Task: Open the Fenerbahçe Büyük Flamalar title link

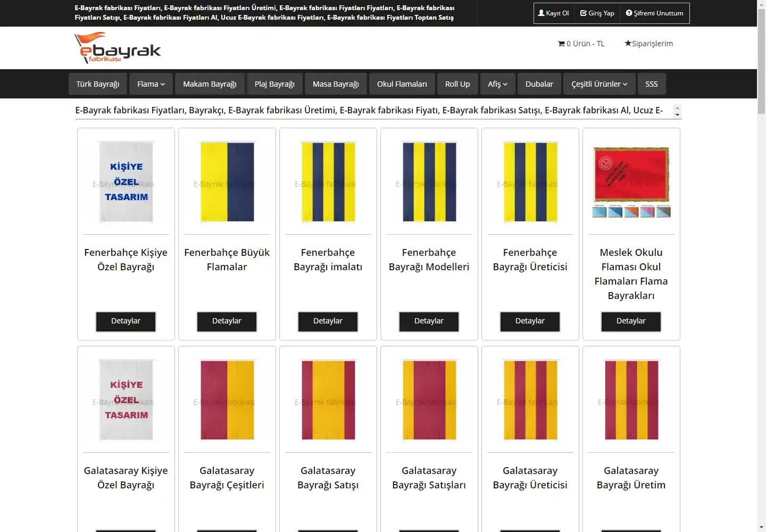Action: coord(227,260)
